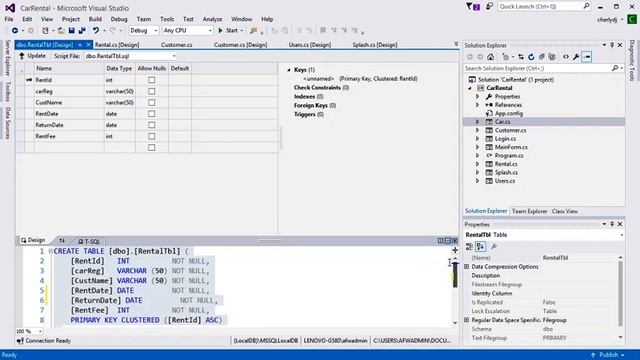This screenshot has width=640, height=360.
Task: Click the Publish button in status bar
Action: click(607, 355)
